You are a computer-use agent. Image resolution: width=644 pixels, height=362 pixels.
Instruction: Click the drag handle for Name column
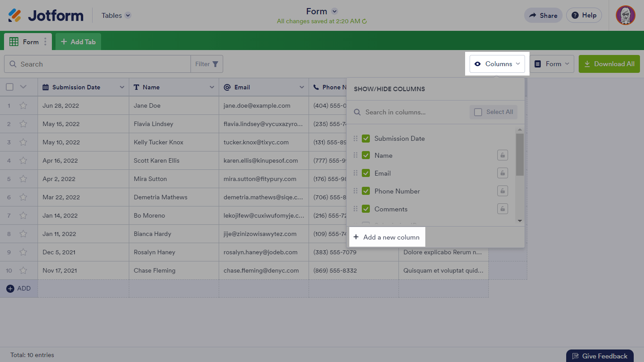pyautogui.click(x=356, y=155)
